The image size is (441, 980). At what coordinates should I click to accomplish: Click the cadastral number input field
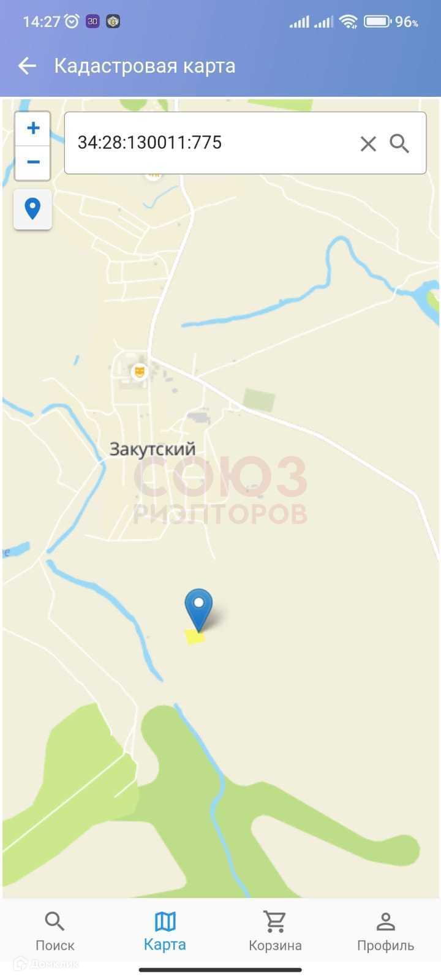point(245,143)
